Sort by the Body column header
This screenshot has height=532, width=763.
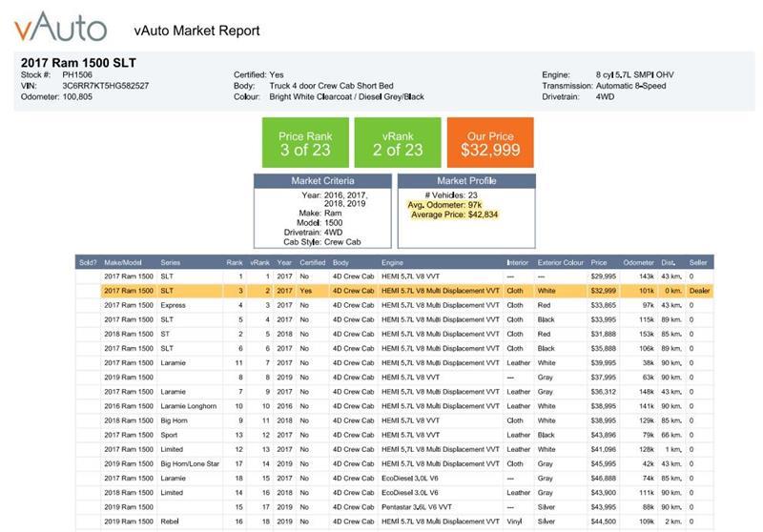tap(340, 262)
